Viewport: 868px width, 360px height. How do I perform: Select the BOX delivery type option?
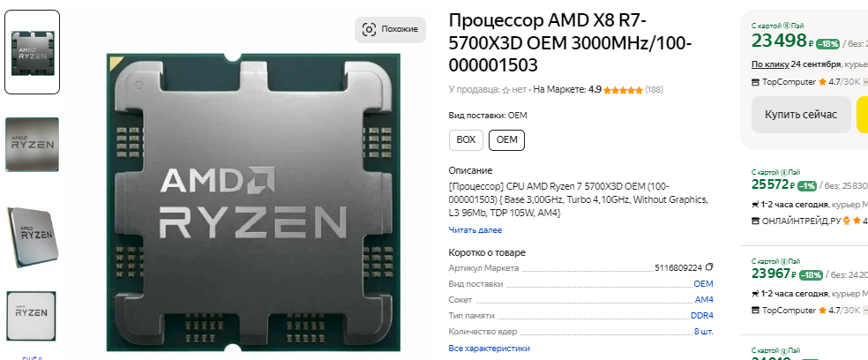pos(466,140)
